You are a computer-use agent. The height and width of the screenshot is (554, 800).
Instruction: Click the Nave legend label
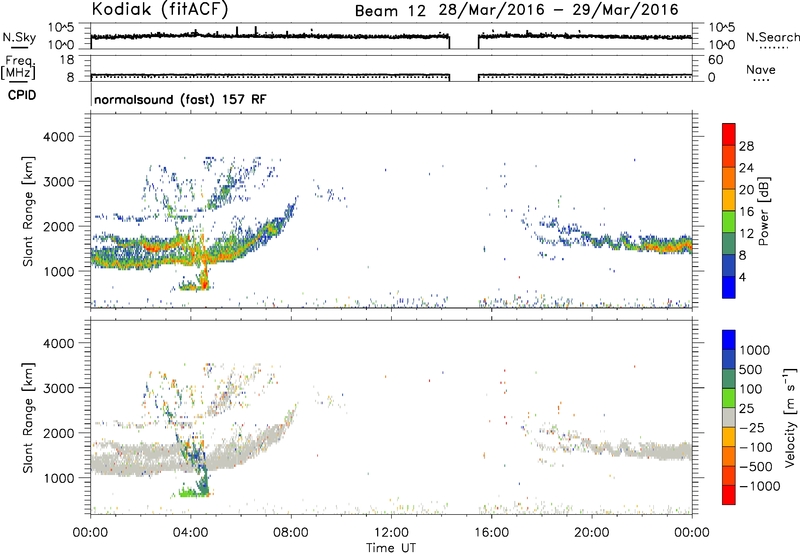tap(761, 69)
